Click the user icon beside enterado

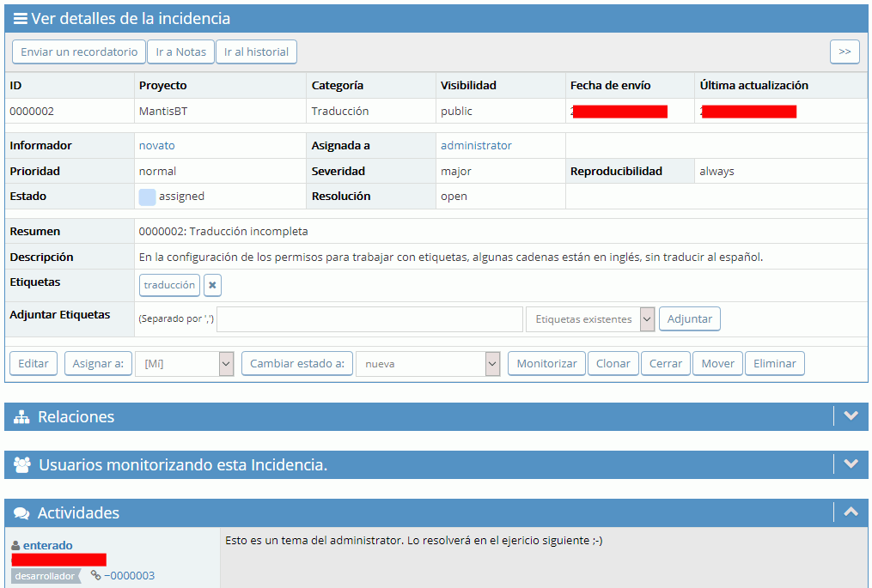click(x=15, y=546)
